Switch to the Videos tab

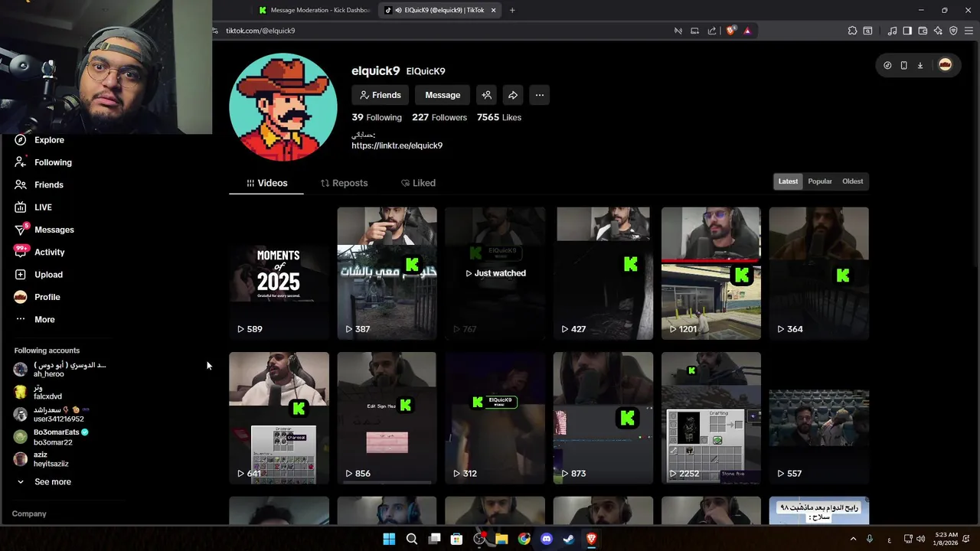266,183
